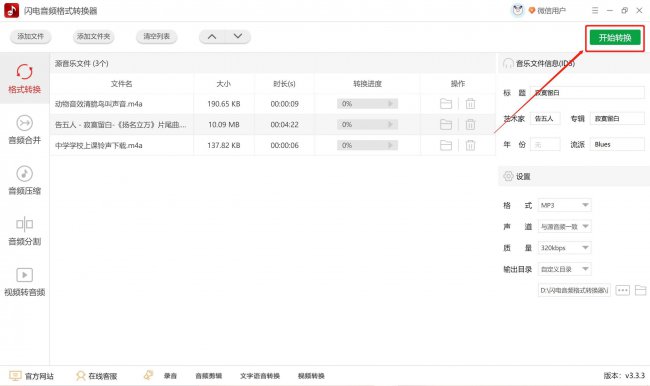
Task: Click the 专辑 input field
Action: [617, 119]
